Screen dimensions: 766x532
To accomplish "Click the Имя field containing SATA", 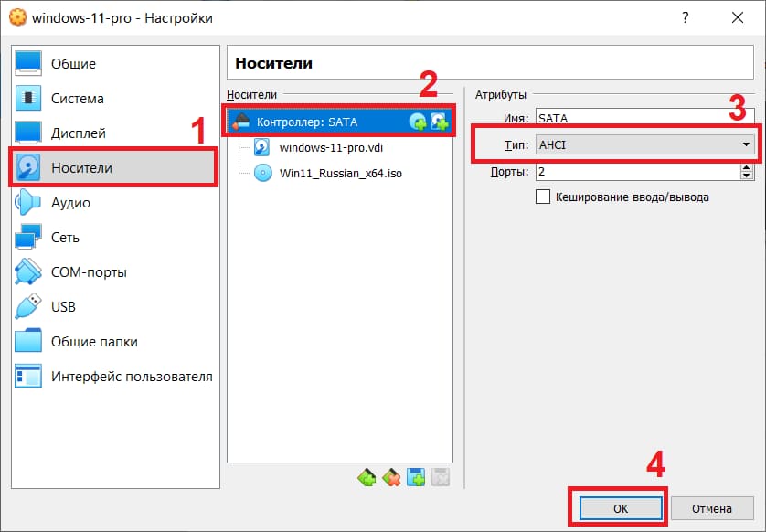I will pyautogui.click(x=644, y=118).
